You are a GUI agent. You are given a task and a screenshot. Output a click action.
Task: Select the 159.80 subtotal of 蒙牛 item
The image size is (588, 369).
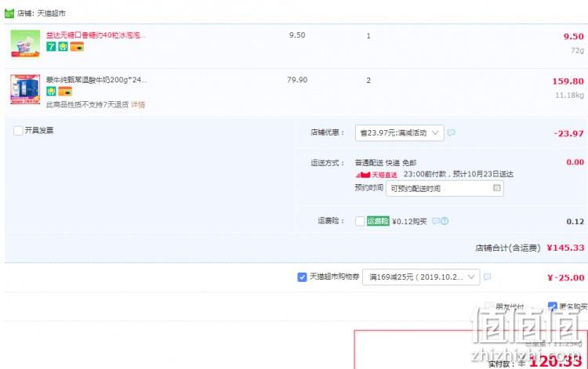coord(568,81)
